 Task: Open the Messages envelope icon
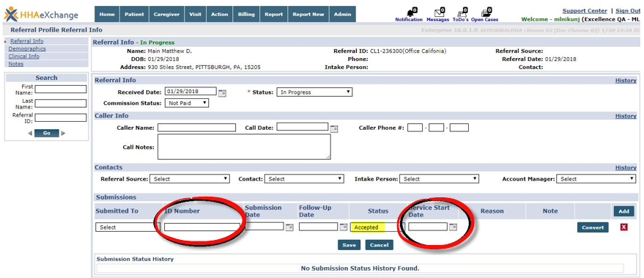click(439, 12)
